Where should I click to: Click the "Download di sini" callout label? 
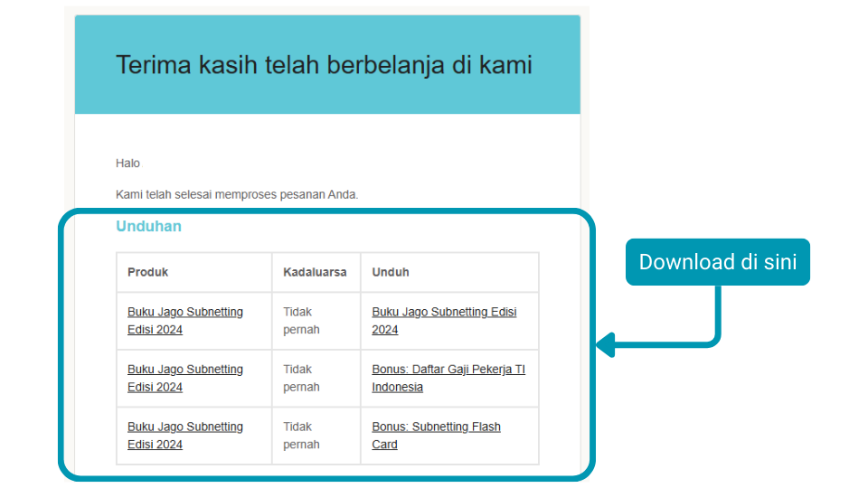718,262
